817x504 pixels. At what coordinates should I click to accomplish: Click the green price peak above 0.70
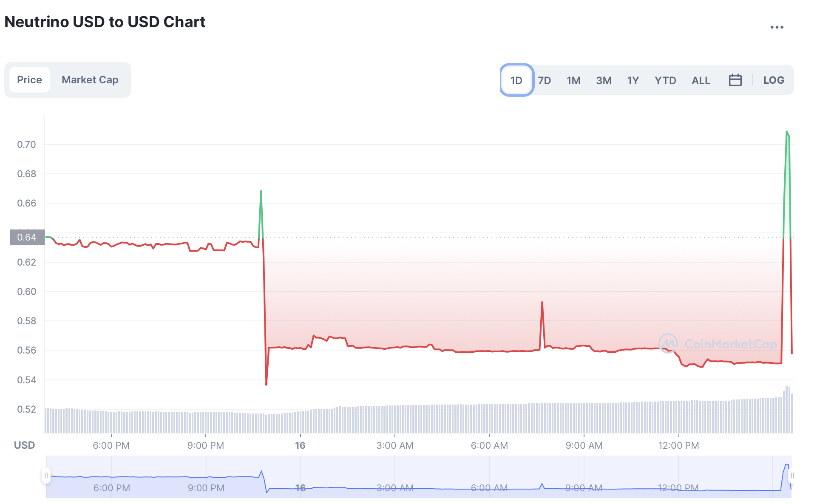tap(787, 132)
